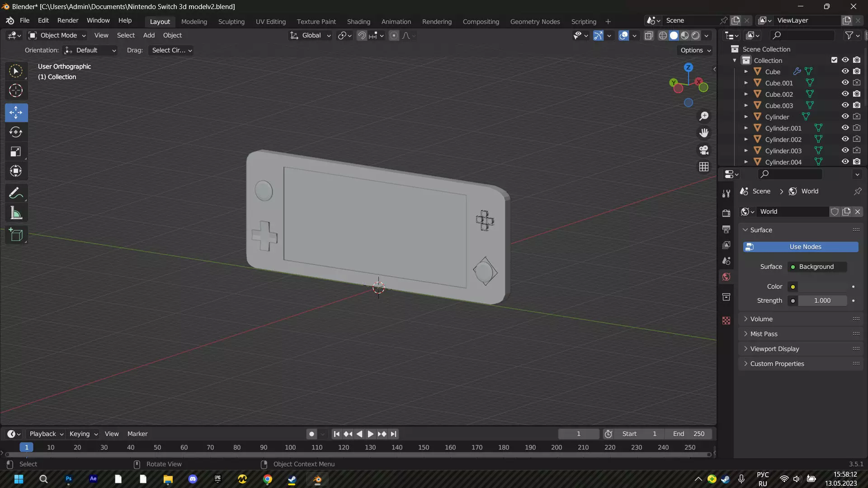This screenshot has width=868, height=488.
Task: Expand the Volume panel
Action: coord(761,319)
